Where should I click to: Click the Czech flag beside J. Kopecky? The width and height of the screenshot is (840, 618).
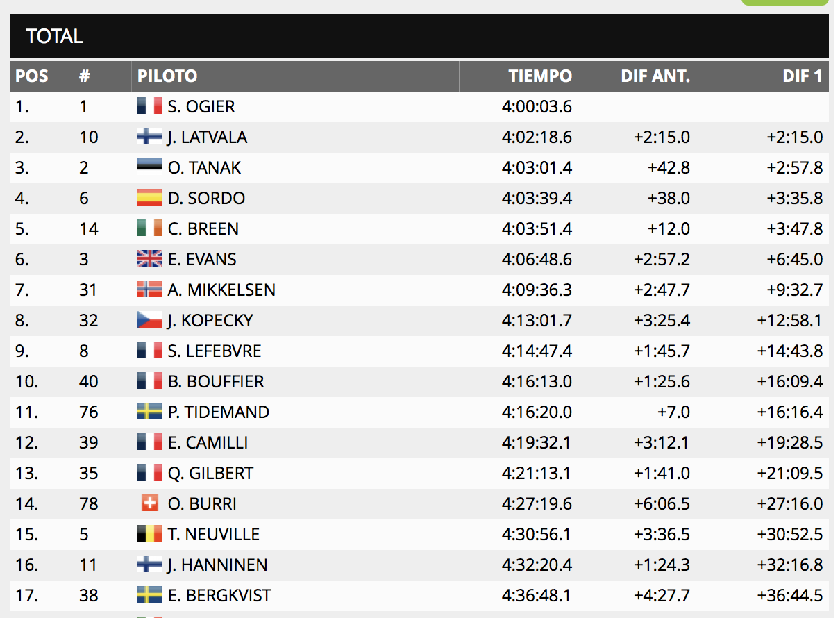149,320
